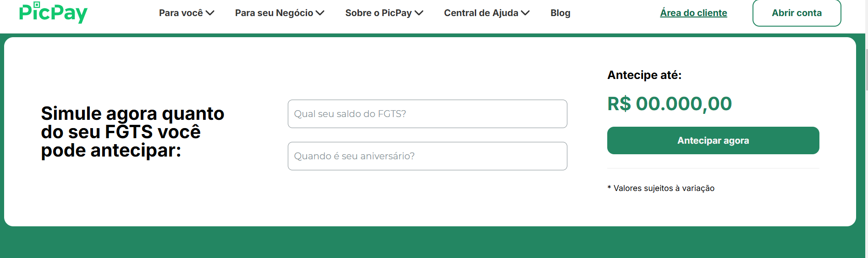Open the Central de Ajuda menu label

coord(481,13)
